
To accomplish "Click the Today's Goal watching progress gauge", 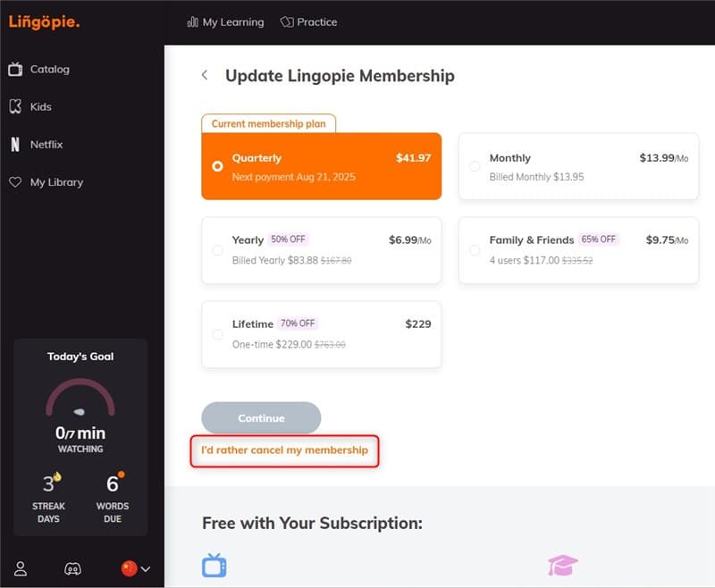I will (x=80, y=398).
